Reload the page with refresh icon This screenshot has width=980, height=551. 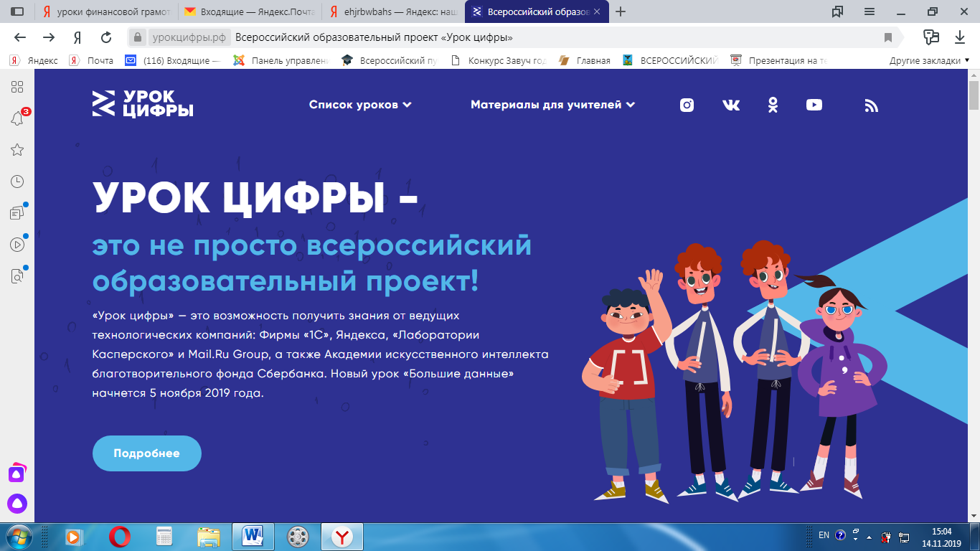click(106, 37)
